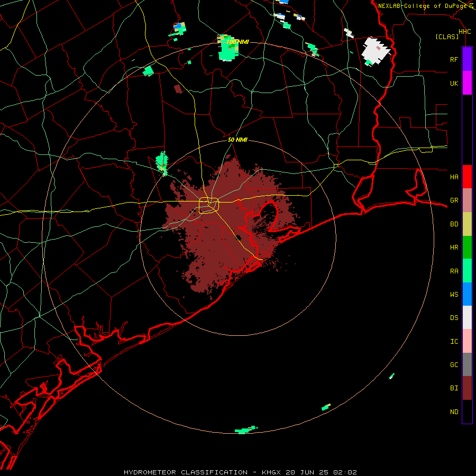Click the small isolated dark red square echo
This screenshot has height=476, width=476.
point(179,89)
